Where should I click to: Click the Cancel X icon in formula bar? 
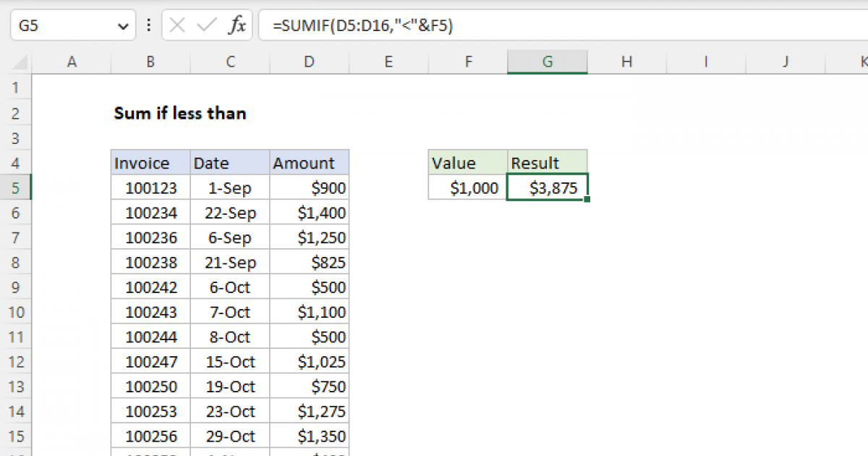[x=177, y=26]
